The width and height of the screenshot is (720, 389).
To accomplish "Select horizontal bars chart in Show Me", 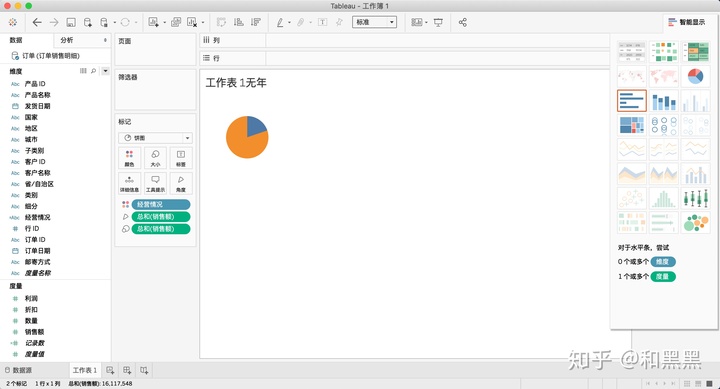I will click(x=632, y=101).
